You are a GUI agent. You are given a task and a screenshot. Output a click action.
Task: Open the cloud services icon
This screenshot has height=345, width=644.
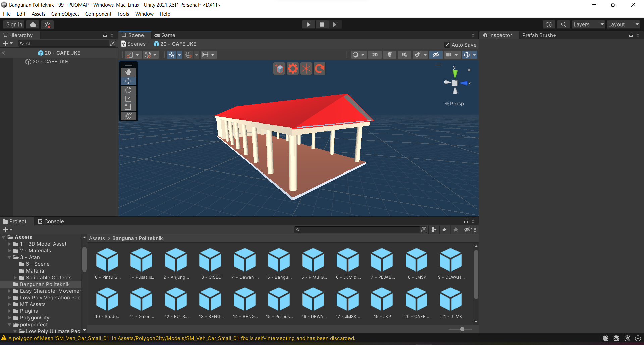[33, 24]
